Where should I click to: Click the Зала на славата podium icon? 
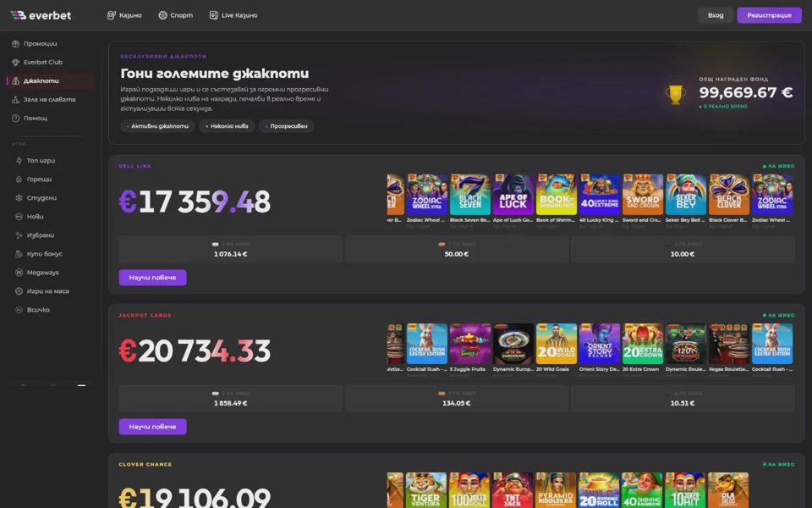pyautogui.click(x=15, y=100)
